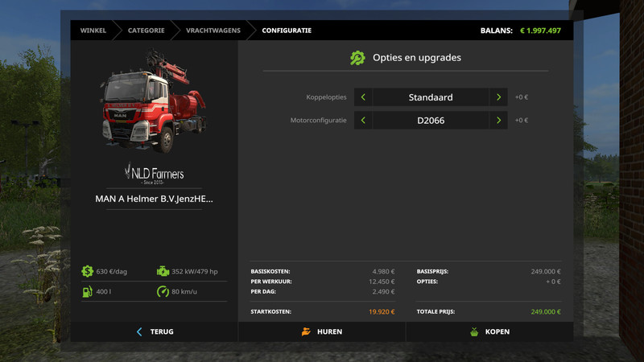This screenshot has width=644, height=362.
Task: Click the orange Huren hand icon
Action: [306, 331]
